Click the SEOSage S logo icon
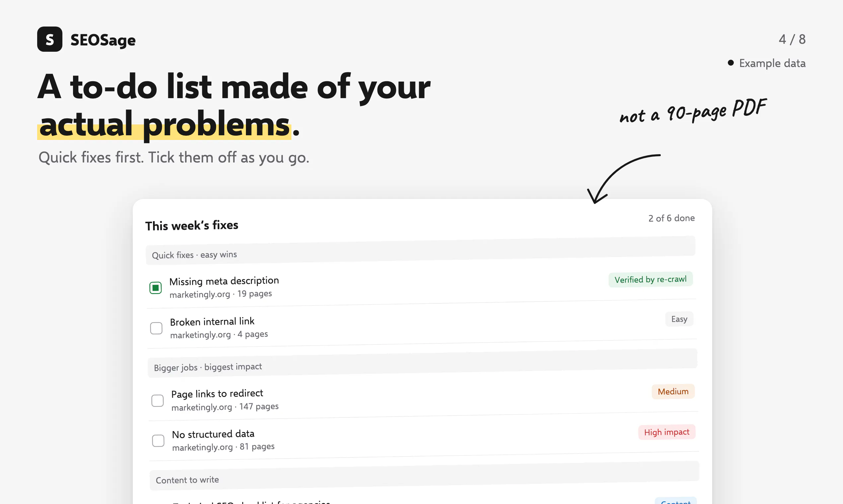This screenshot has height=504, width=843. coord(50,39)
